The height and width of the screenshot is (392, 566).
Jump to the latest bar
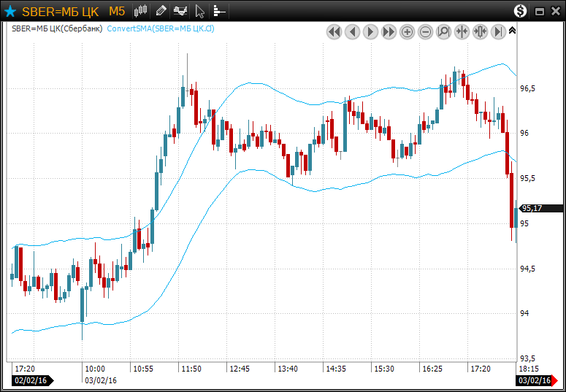click(499, 31)
